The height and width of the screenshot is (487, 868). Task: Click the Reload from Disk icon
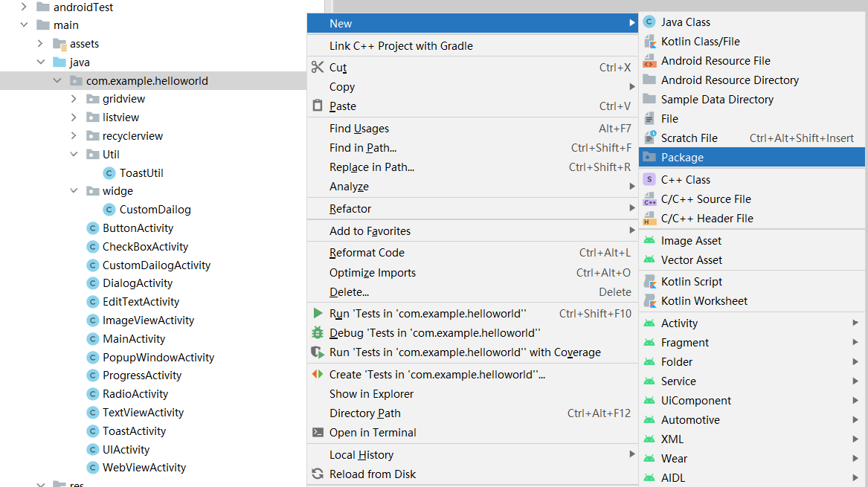[318, 474]
